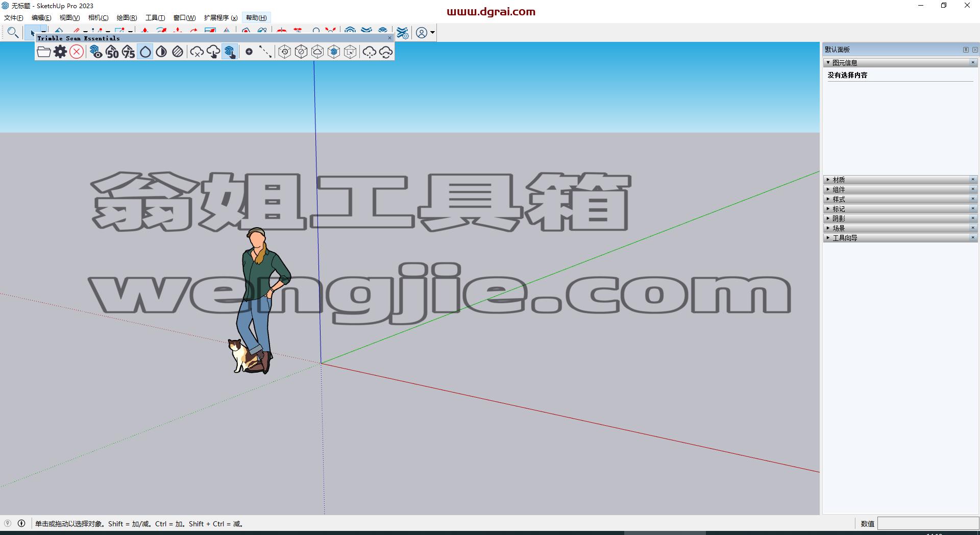
Task: Close the 标记 panel section
Action: pos(973,208)
